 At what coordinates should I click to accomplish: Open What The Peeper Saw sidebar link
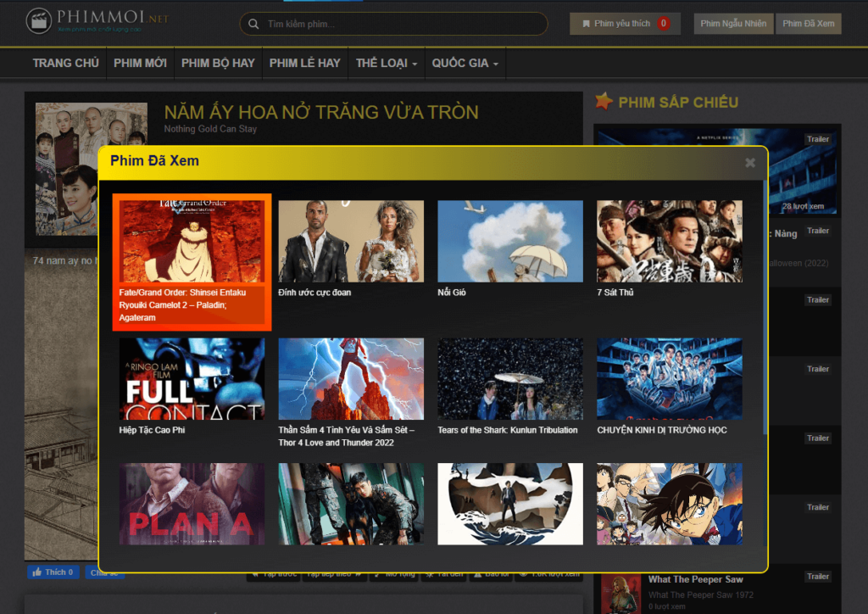tap(695, 579)
